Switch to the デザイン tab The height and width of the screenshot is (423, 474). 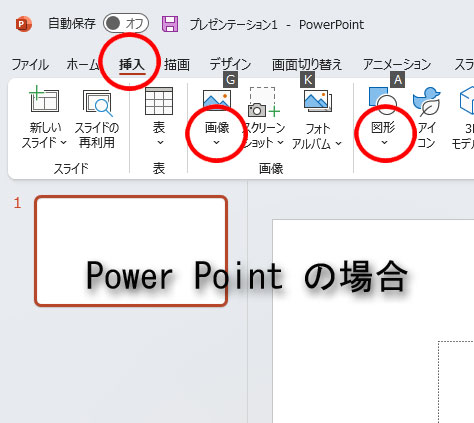pos(230,64)
